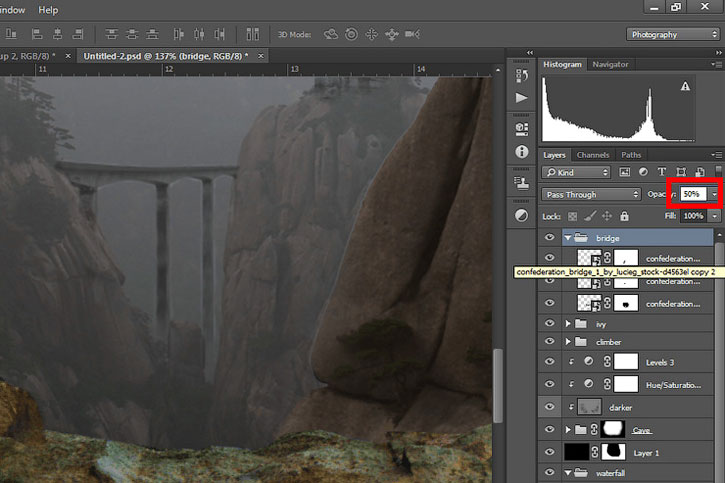Lock all padlock icon
This screenshot has height=483, width=725.
pyautogui.click(x=625, y=215)
